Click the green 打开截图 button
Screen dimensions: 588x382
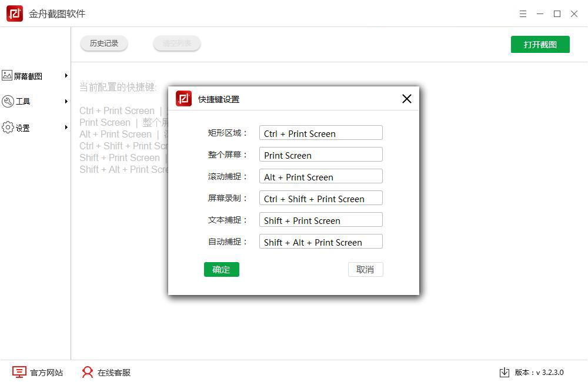pyautogui.click(x=540, y=44)
